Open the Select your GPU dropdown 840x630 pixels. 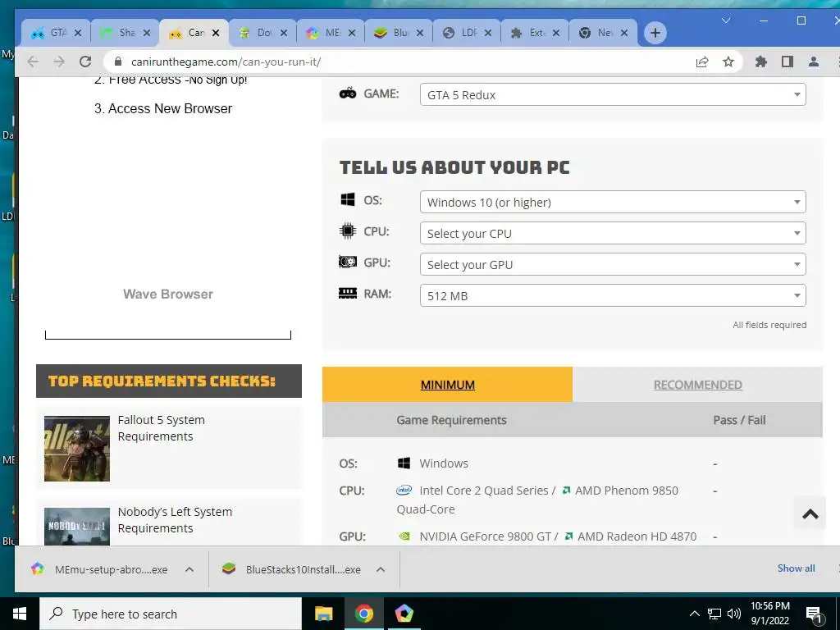click(613, 264)
